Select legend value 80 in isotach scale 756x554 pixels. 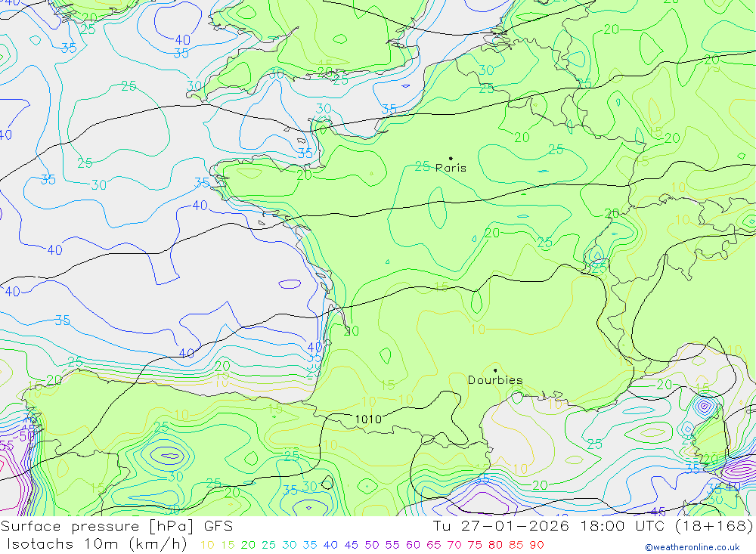point(496,545)
